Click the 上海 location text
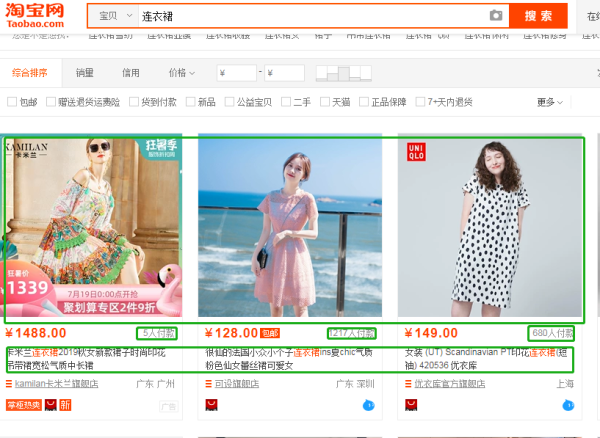This screenshot has width=600, height=438. (565, 384)
